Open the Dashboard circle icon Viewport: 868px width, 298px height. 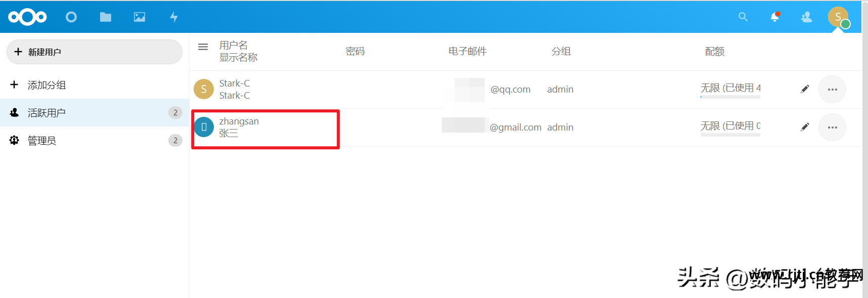click(x=71, y=17)
